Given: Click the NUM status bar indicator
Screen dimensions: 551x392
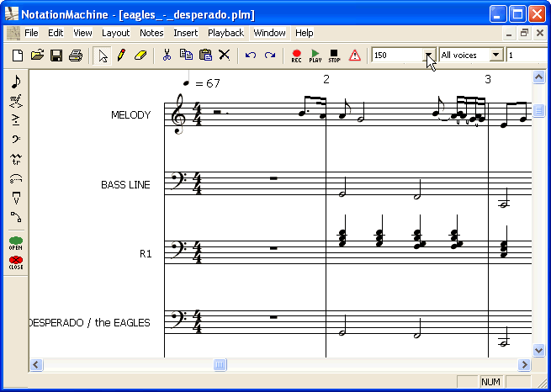Looking at the screenshot, I should tap(490, 381).
